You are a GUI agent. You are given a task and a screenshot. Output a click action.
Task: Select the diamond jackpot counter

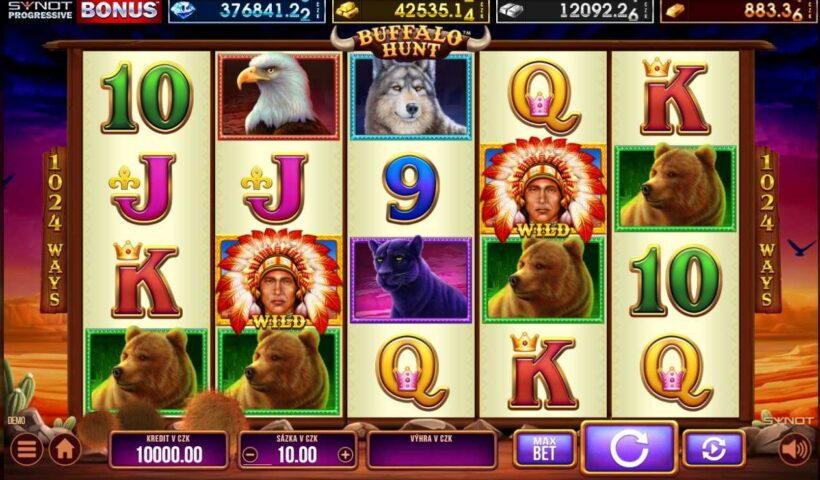[246, 10]
